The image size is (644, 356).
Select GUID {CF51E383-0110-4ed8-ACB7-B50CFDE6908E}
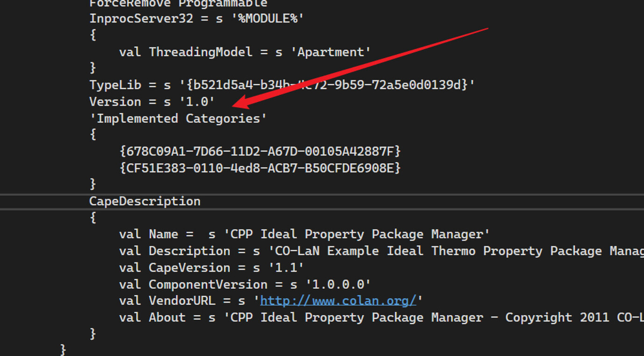click(x=259, y=168)
